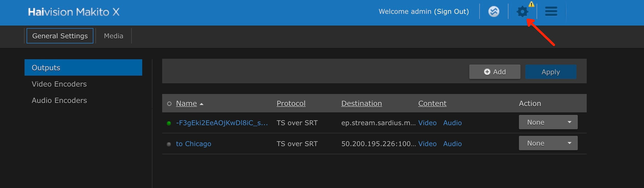Screen dimensions: 644x188
Task: Open the hamburger menu icon
Action: point(551,11)
